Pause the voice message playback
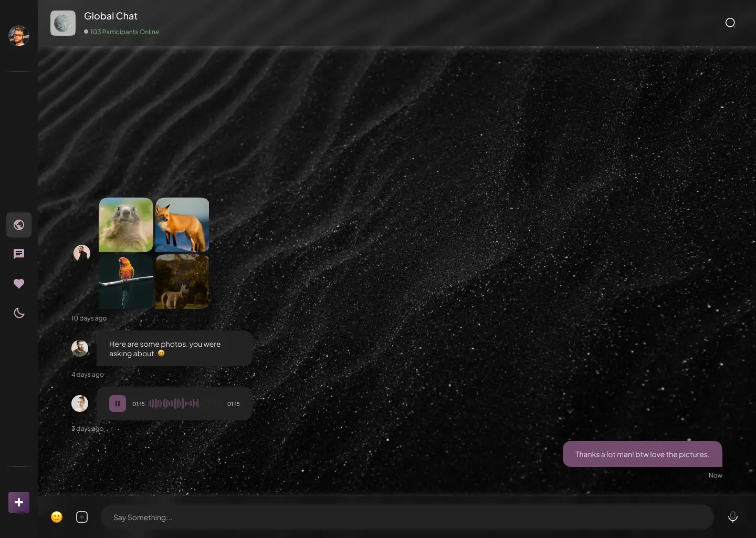The image size is (756, 538). [x=118, y=403]
